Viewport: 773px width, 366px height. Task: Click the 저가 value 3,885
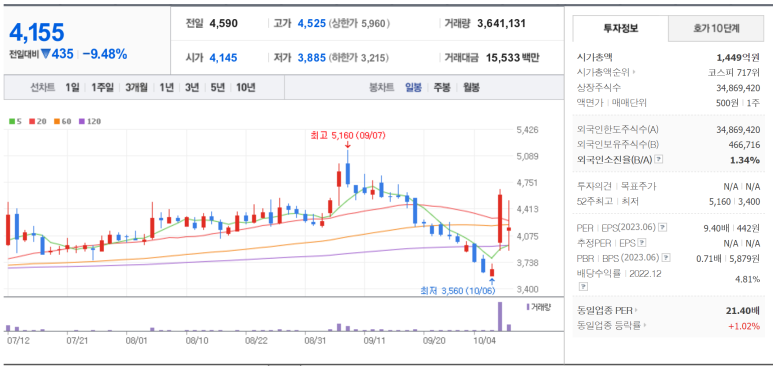312,58
